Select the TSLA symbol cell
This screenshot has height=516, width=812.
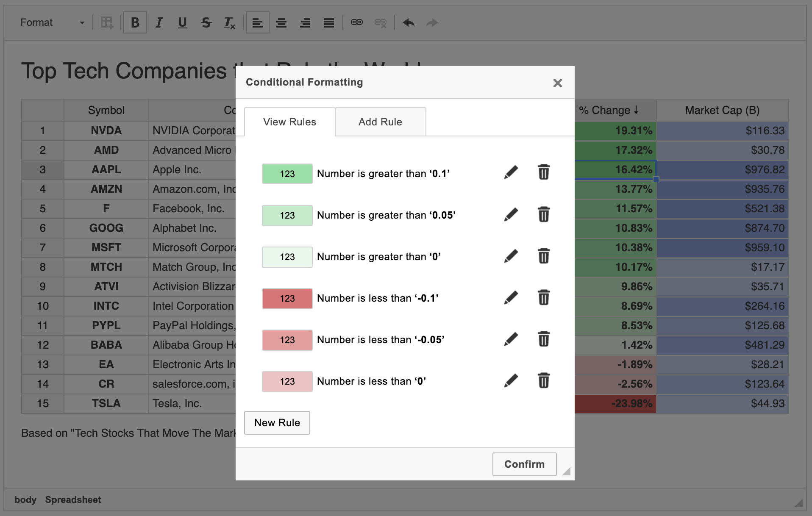click(x=106, y=403)
